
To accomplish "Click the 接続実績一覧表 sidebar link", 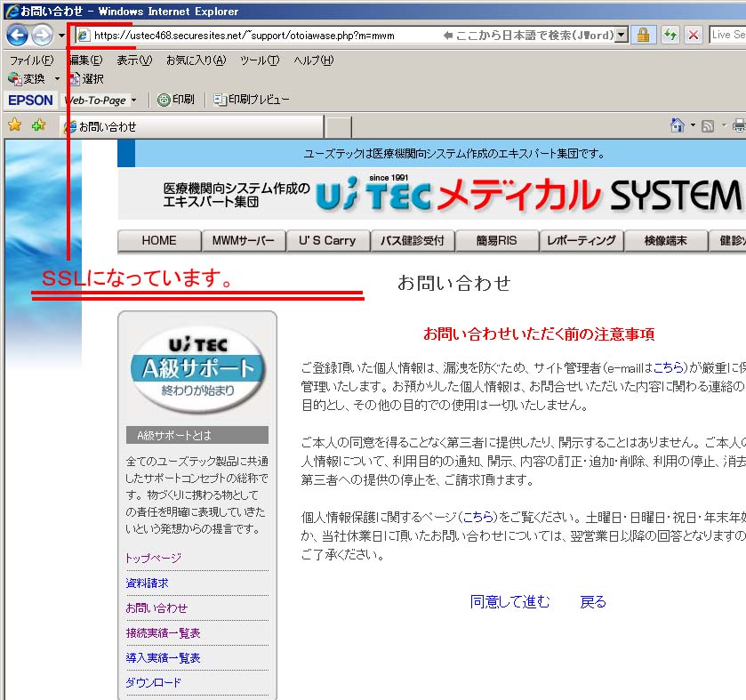I will point(163,633).
